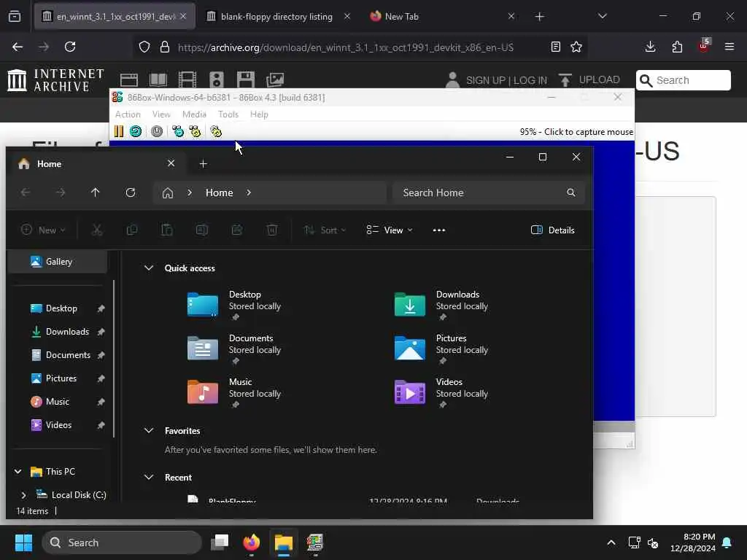Expand Local Disk (C:) tree node
The image size is (747, 560).
(x=23, y=495)
